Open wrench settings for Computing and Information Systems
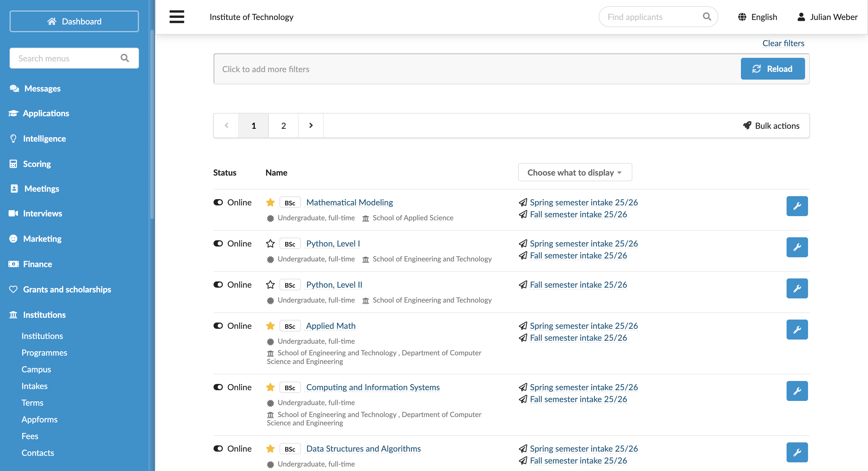This screenshot has height=471, width=868. pyautogui.click(x=797, y=391)
